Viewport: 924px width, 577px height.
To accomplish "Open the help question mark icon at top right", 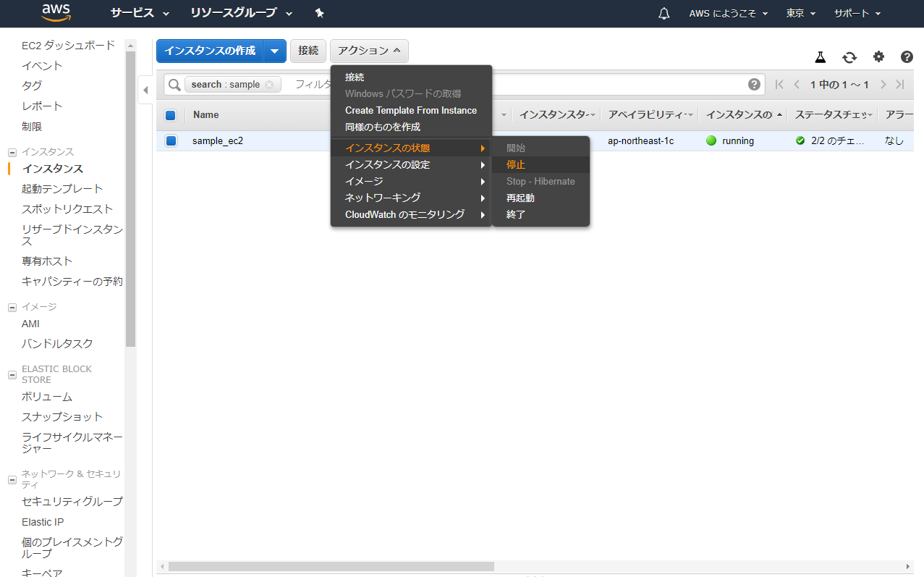I will tap(907, 56).
